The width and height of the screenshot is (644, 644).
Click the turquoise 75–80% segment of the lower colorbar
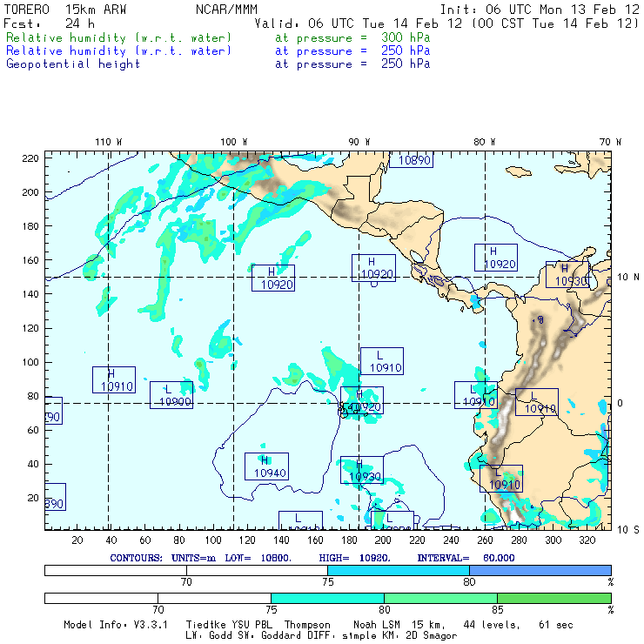click(328, 598)
